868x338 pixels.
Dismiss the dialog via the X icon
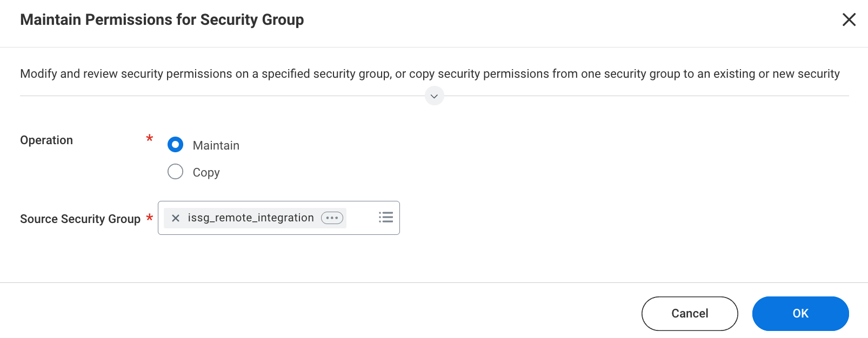pos(849,19)
